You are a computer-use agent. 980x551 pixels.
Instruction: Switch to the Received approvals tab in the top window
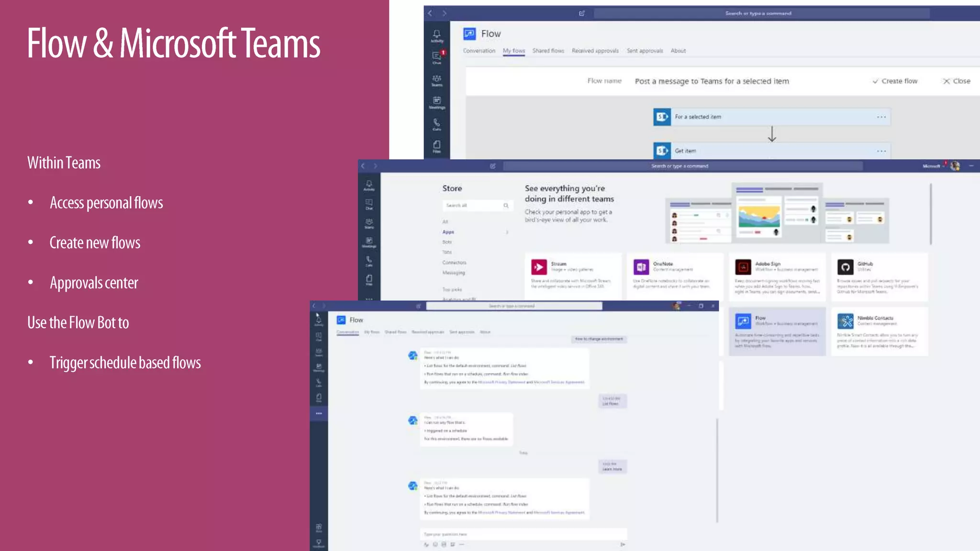pyautogui.click(x=595, y=51)
